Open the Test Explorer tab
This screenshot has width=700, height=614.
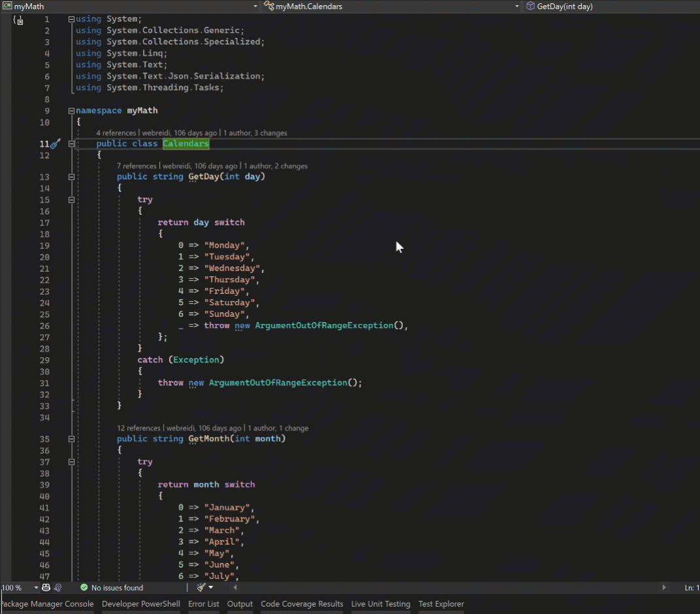pyautogui.click(x=441, y=604)
